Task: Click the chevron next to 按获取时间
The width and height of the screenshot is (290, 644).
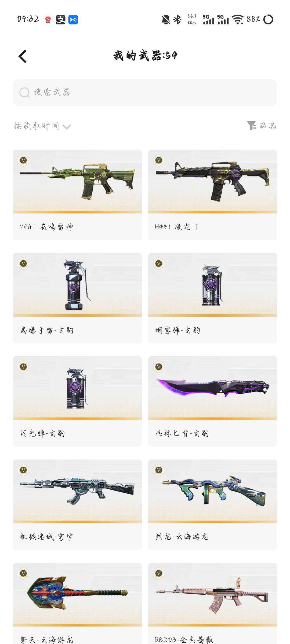Action: (x=67, y=127)
